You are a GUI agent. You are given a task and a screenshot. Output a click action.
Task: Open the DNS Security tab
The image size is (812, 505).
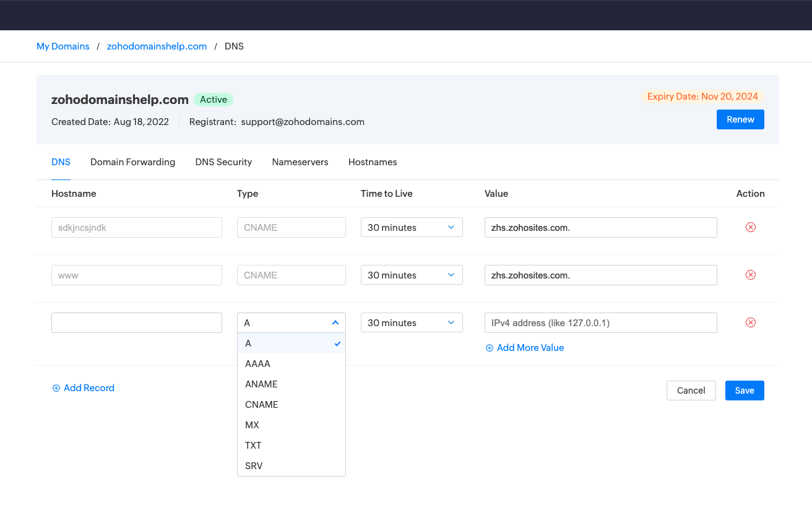(x=223, y=162)
